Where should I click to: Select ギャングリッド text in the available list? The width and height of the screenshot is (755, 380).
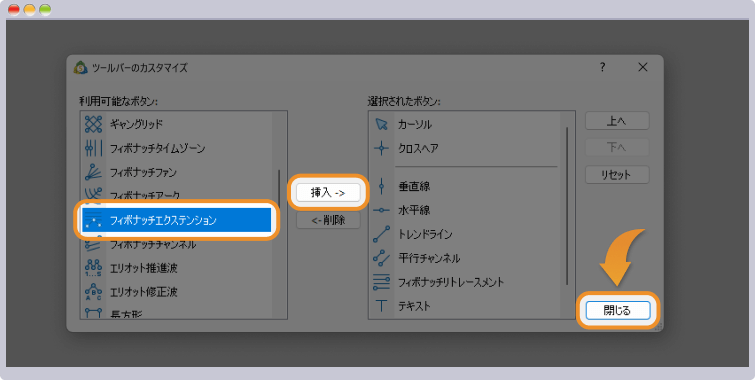136,124
